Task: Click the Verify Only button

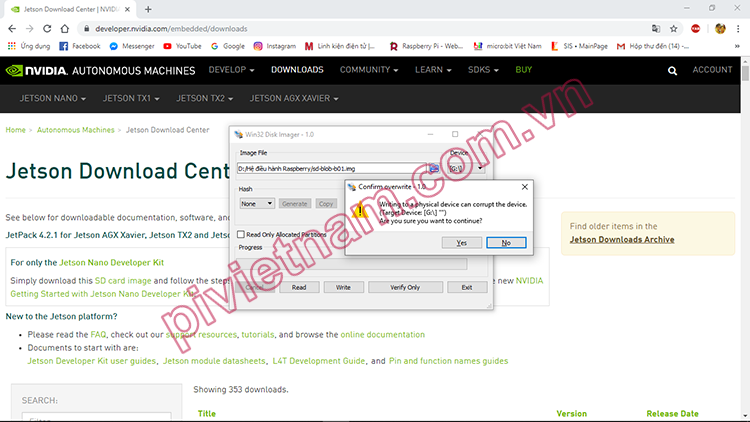Action: 405,287
